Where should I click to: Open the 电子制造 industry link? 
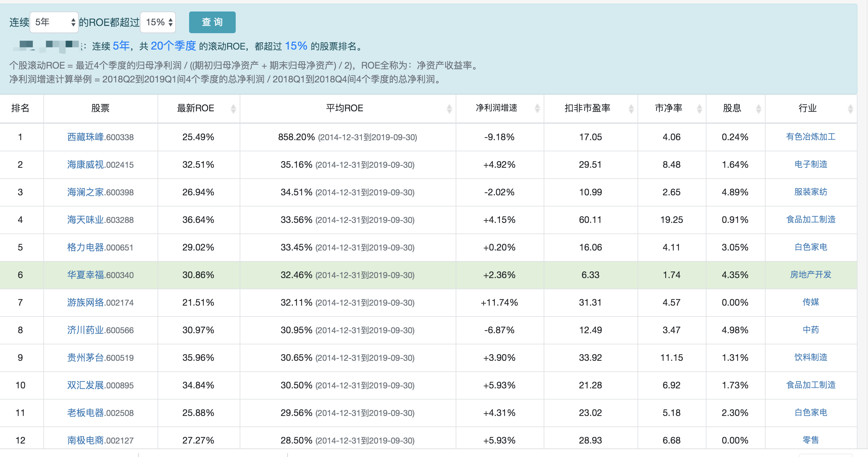[811, 164]
